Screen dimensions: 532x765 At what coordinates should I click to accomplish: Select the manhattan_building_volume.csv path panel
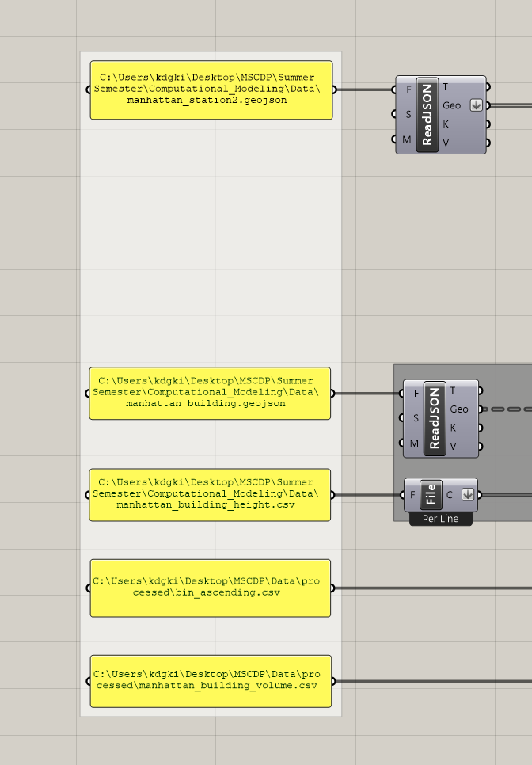tap(211, 681)
